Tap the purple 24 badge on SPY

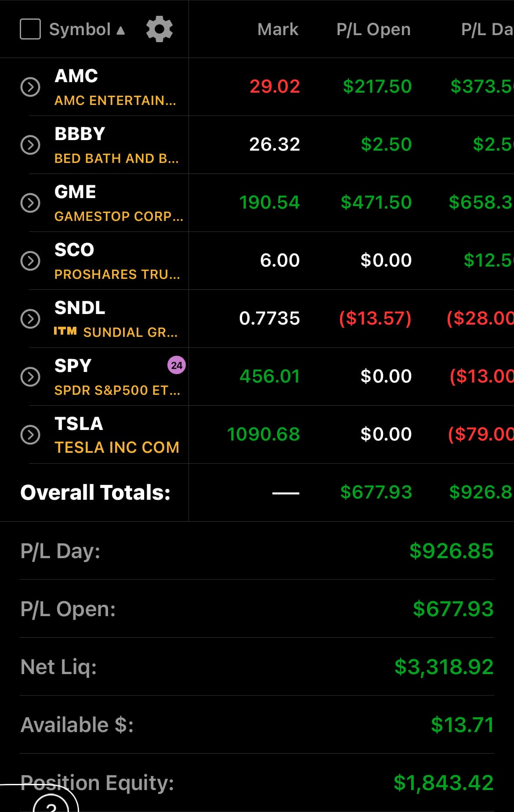177,365
